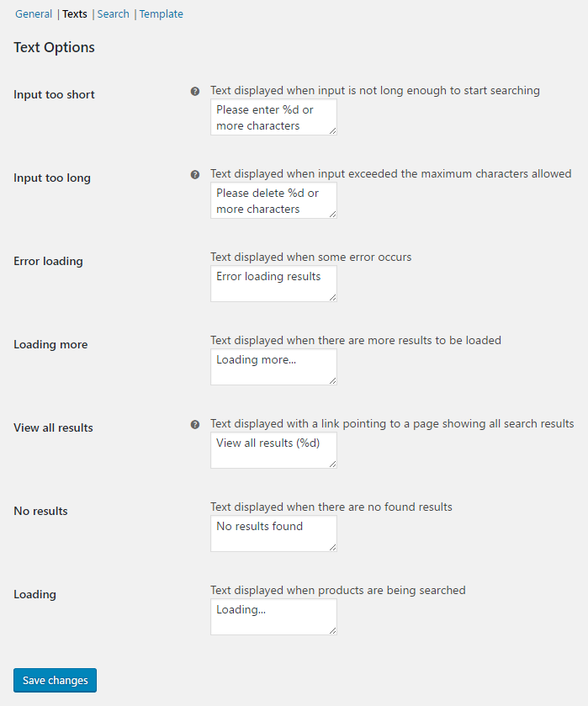Screen dimensions: 588x706
Task: Click resize handle of Loading textarea
Action: [333, 631]
